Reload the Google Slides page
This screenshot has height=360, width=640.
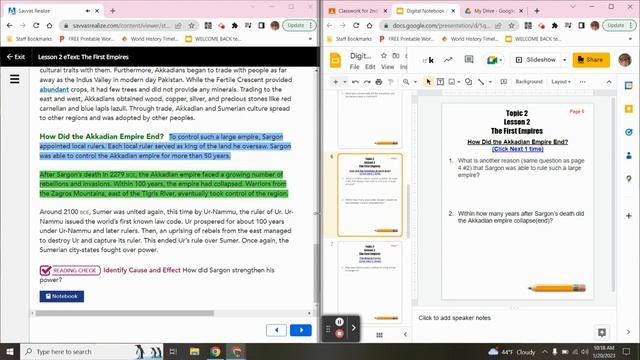(x=356, y=25)
